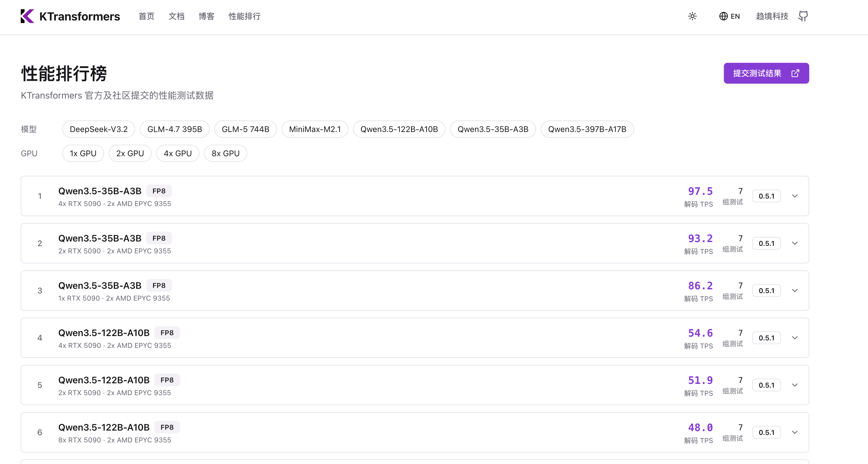Click the 0.5.1 version badge in rank 3 row
This screenshot has height=464, width=868.
click(x=767, y=291)
